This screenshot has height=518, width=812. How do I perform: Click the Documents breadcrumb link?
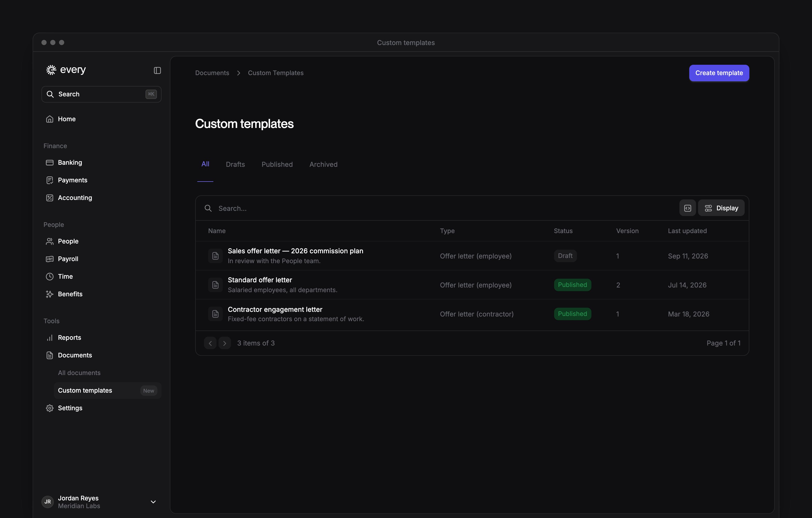point(212,73)
